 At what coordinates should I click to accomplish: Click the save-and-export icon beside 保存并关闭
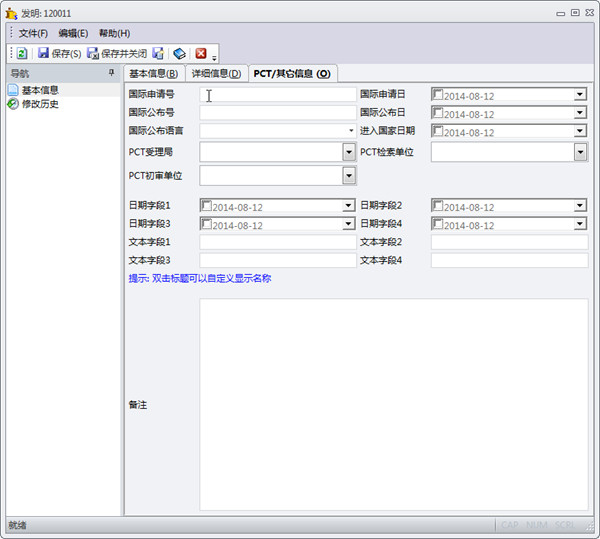point(158,53)
